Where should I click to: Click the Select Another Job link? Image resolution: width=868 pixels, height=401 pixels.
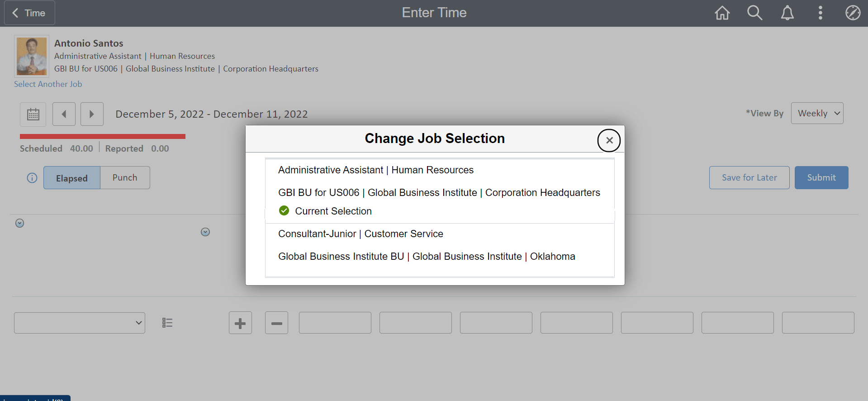tap(48, 84)
